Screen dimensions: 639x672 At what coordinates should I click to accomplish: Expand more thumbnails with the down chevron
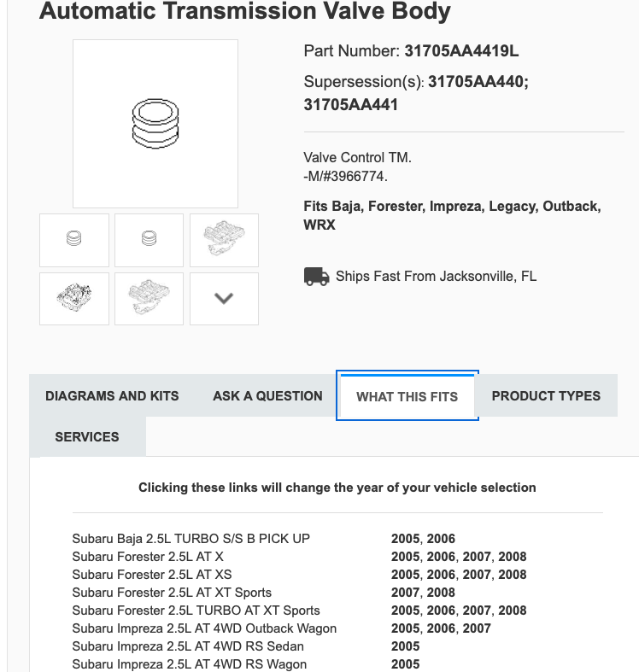tap(224, 298)
